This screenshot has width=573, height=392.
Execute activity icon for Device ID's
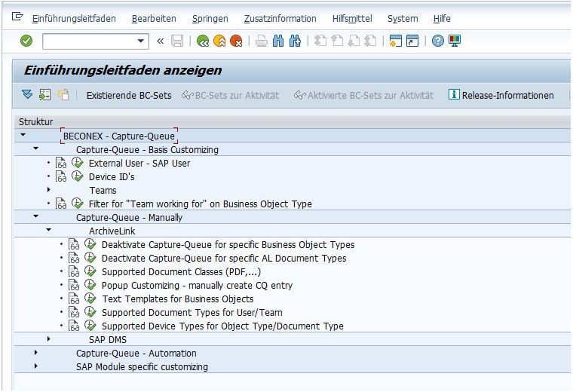point(77,176)
